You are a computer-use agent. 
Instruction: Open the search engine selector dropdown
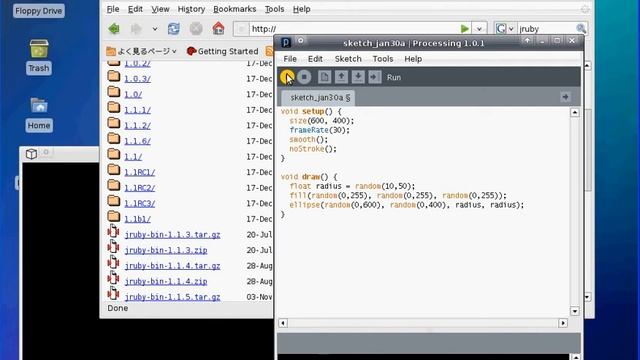coord(504,29)
